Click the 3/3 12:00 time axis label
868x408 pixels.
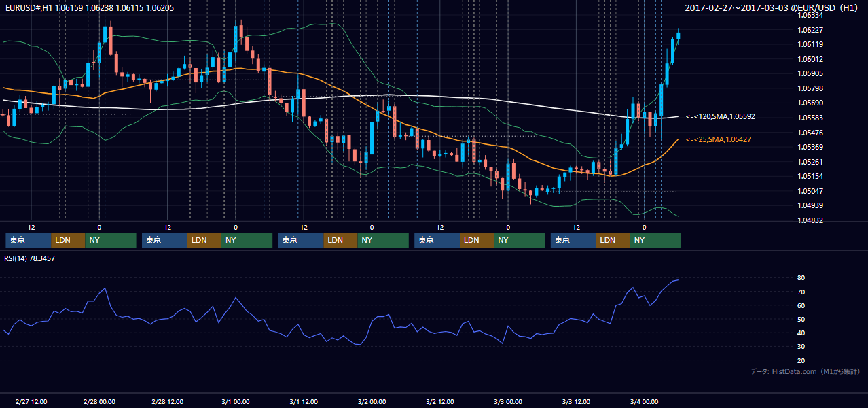(x=576, y=401)
